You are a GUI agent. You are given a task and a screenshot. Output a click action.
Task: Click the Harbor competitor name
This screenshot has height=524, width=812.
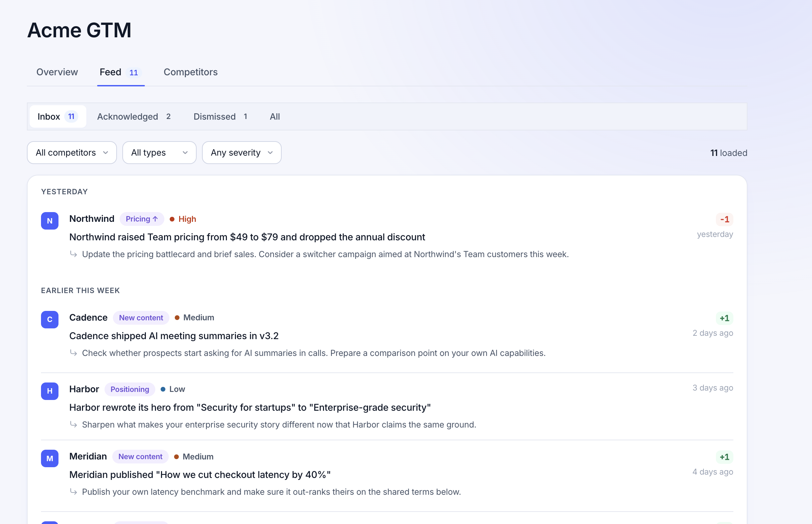click(x=84, y=389)
